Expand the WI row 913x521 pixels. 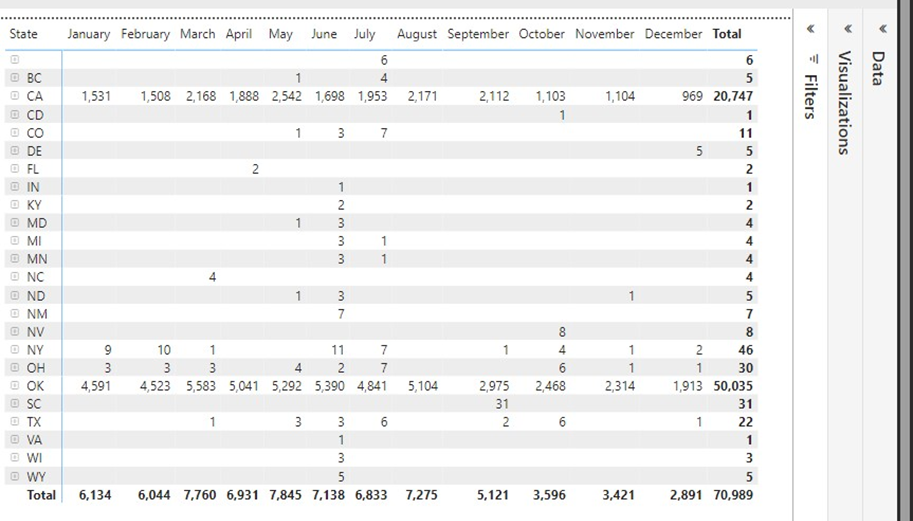(15, 458)
